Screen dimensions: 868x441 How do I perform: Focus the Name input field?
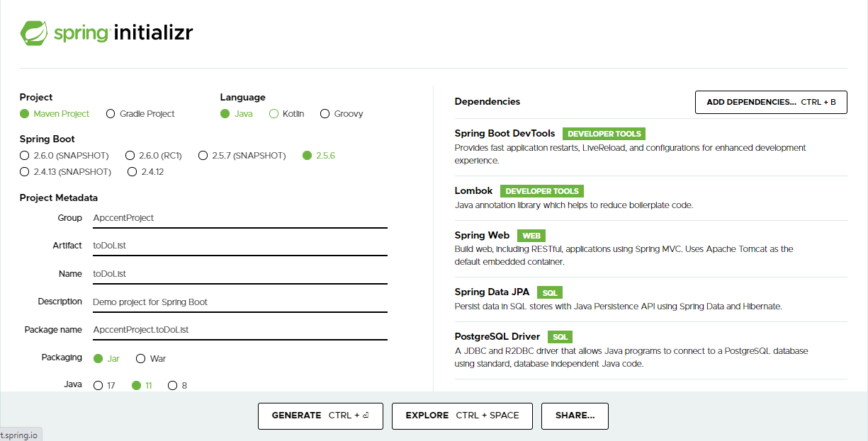coord(239,274)
